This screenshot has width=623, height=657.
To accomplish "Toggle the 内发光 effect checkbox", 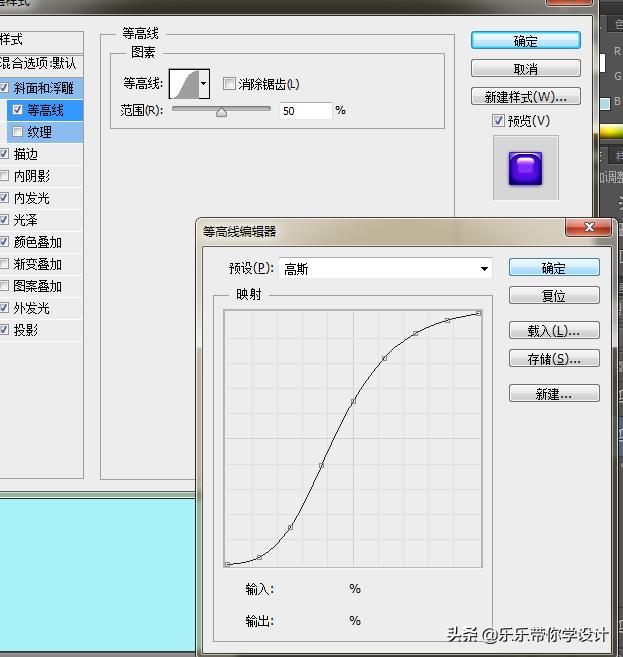I will (x=4, y=198).
